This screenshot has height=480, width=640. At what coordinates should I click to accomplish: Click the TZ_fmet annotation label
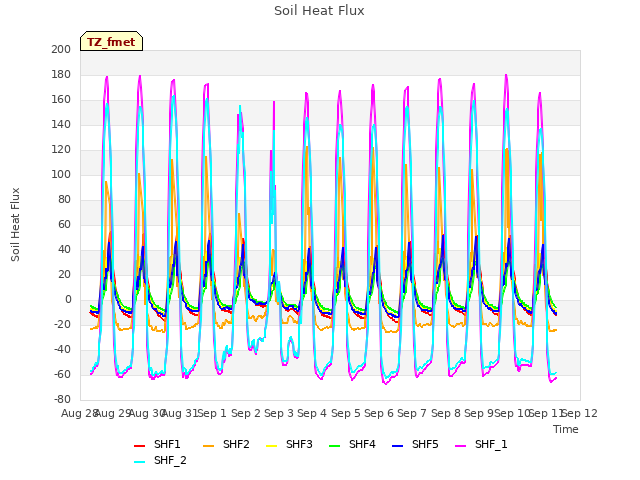[x=111, y=42]
